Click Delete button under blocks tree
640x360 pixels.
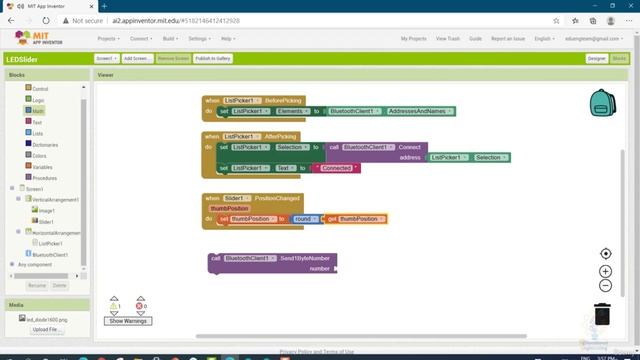pyautogui.click(x=59, y=285)
